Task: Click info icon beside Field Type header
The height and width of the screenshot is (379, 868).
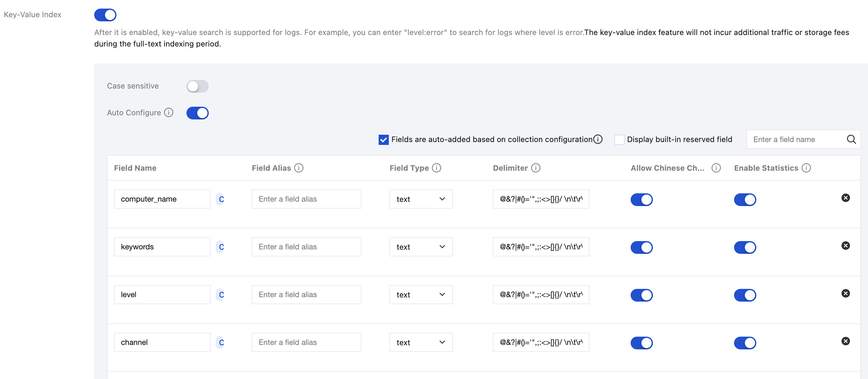Action: click(436, 168)
